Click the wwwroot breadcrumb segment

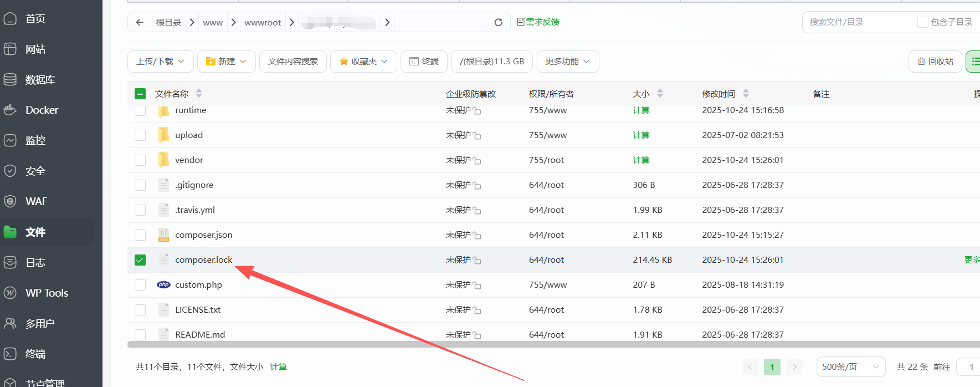tap(263, 22)
